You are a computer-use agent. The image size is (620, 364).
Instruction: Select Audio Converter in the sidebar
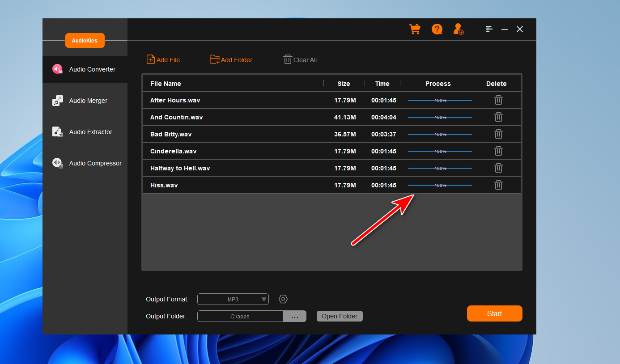(x=85, y=69)
